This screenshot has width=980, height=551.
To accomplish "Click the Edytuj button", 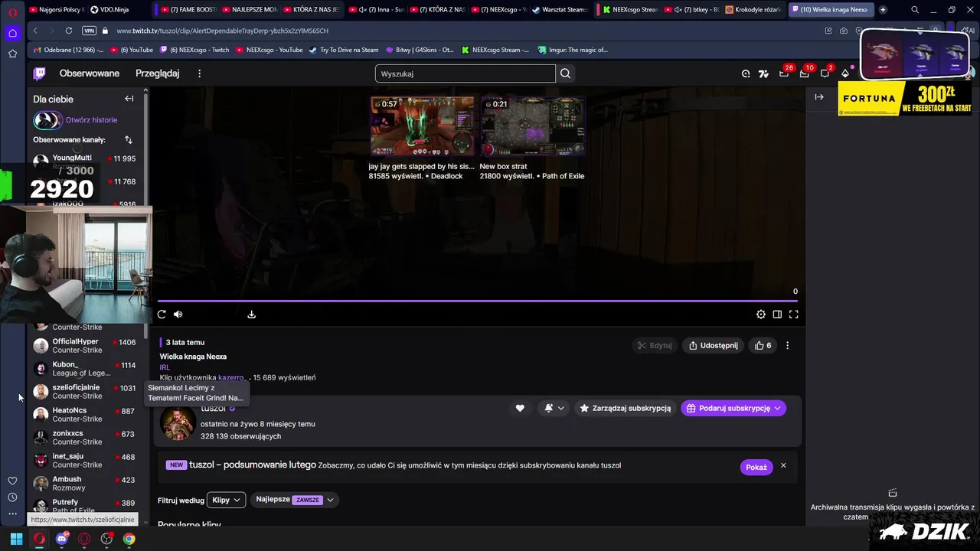I will (654, 345).
